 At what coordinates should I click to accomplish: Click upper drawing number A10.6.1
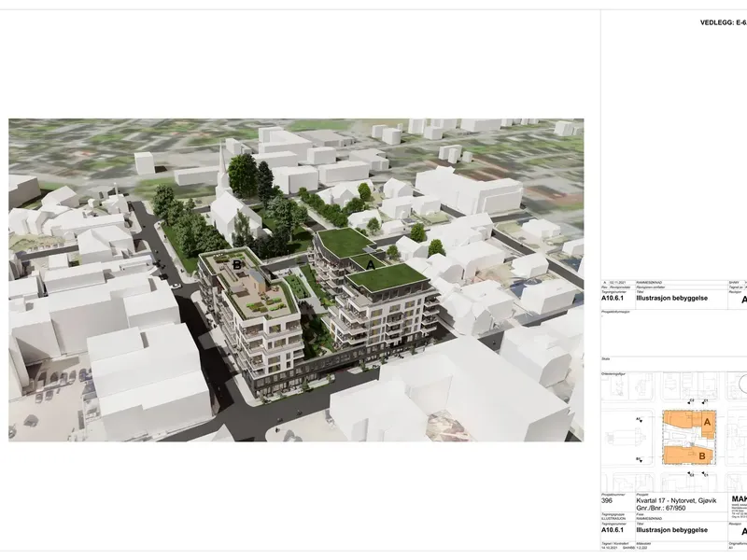coord(613,298)
